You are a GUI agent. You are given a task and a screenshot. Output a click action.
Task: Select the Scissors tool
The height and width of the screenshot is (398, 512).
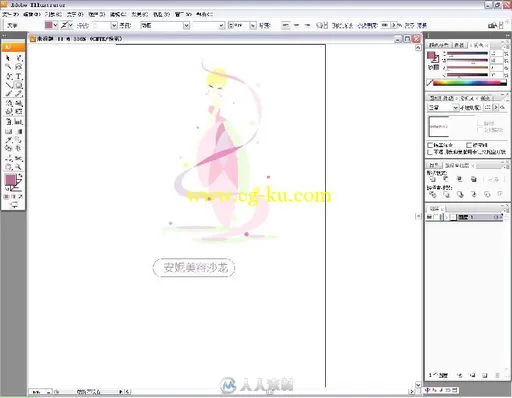[x=19, y=158]
